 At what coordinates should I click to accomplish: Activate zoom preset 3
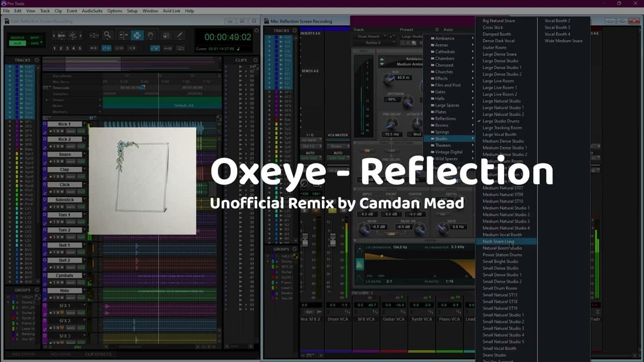pyautogui.click(x=67, y=48)
